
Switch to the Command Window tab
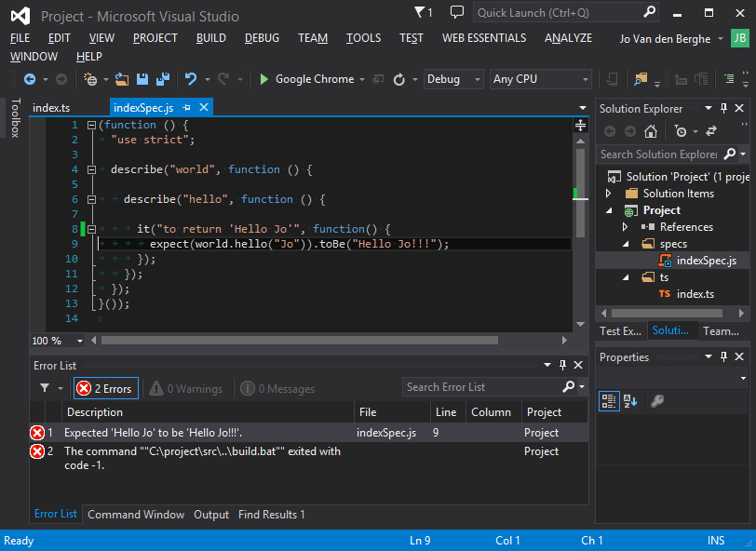click(x=136, y=515)
